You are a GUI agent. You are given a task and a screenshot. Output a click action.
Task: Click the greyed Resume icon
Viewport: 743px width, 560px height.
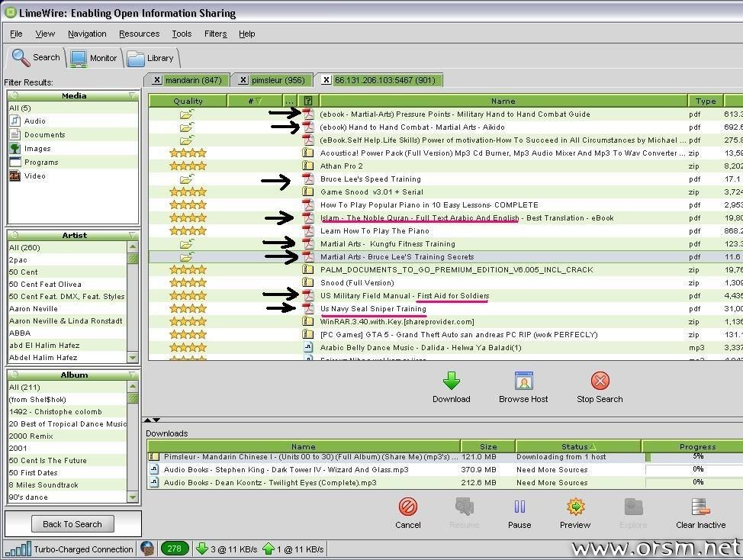coord(465,507)
